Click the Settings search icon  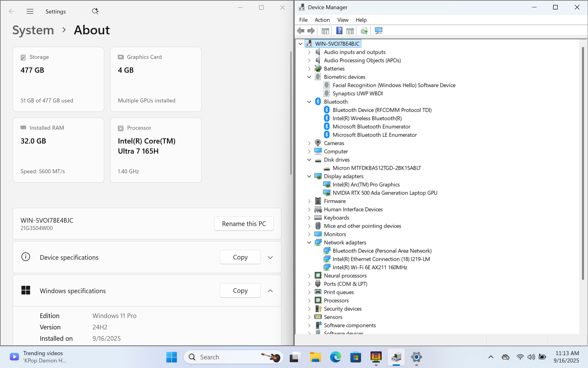coord(95,11)
